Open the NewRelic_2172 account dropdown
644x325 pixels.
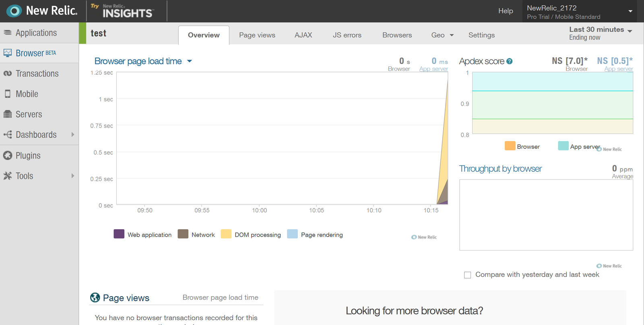(580, 12)
